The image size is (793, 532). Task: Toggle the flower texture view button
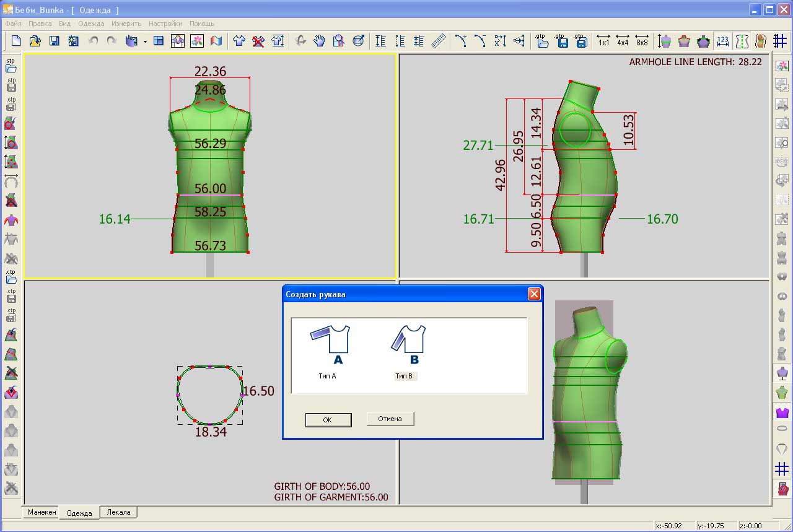197,41
